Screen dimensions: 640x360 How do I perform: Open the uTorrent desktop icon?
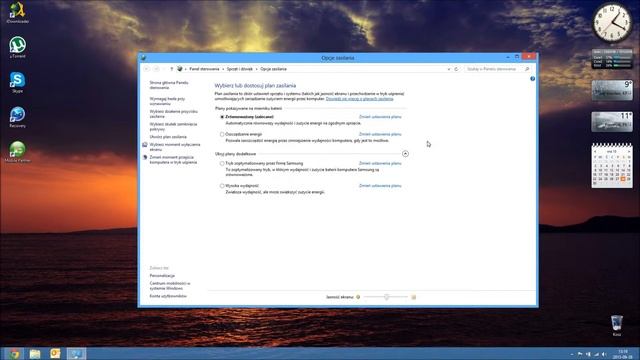[x=17, y=47]
